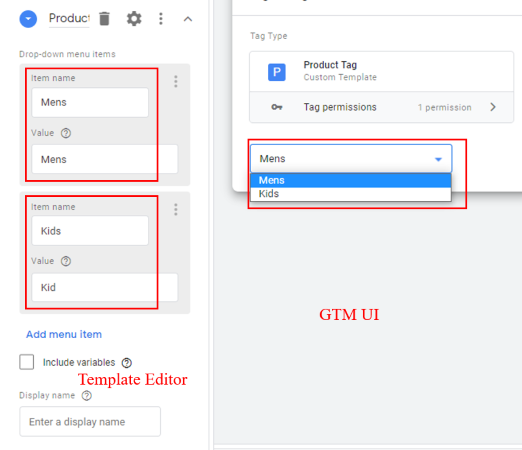Click the Product Tag blue P icon

click(x=277, y=72)
